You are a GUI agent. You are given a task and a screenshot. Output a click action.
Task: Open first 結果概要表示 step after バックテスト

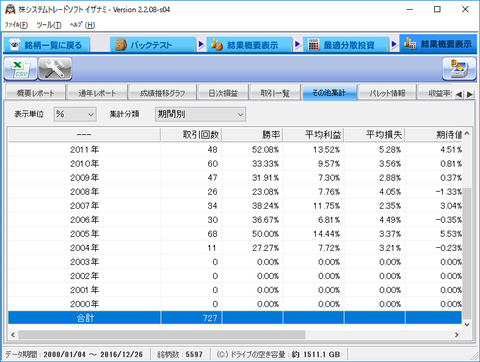[249, 45]
